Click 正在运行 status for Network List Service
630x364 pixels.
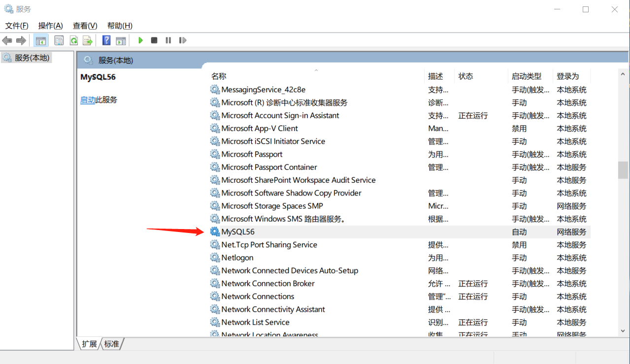click(x=473, y=322)
